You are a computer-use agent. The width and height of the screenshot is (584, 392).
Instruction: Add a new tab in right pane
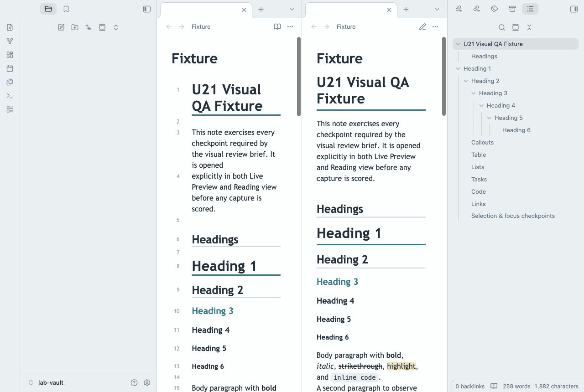point(406,9)
